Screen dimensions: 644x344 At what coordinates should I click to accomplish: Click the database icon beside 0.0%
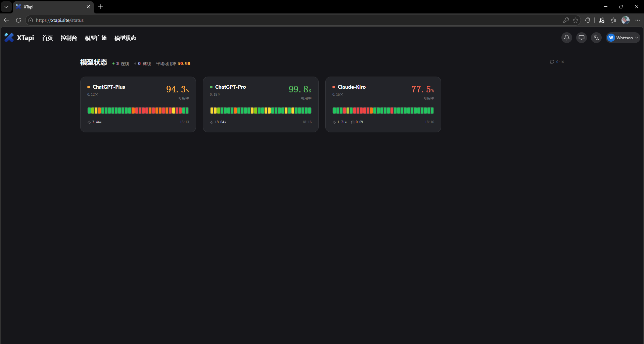click(x=353, y=122)
